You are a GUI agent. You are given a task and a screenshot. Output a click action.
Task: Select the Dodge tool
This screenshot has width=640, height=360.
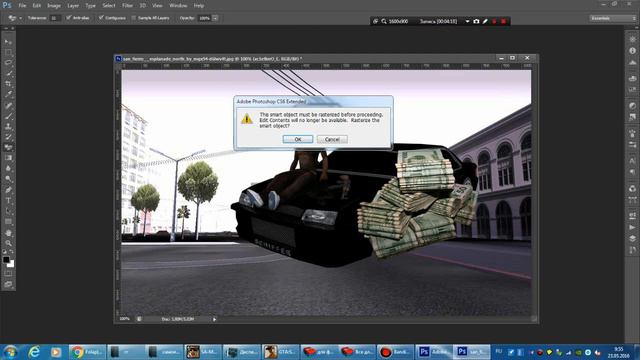(x=8, y=179)
